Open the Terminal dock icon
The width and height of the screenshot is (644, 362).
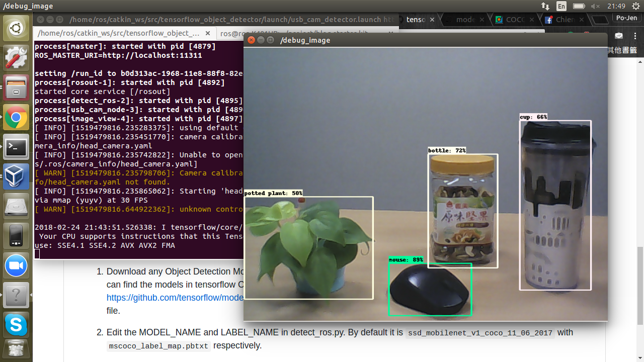(x=16, y=147)
